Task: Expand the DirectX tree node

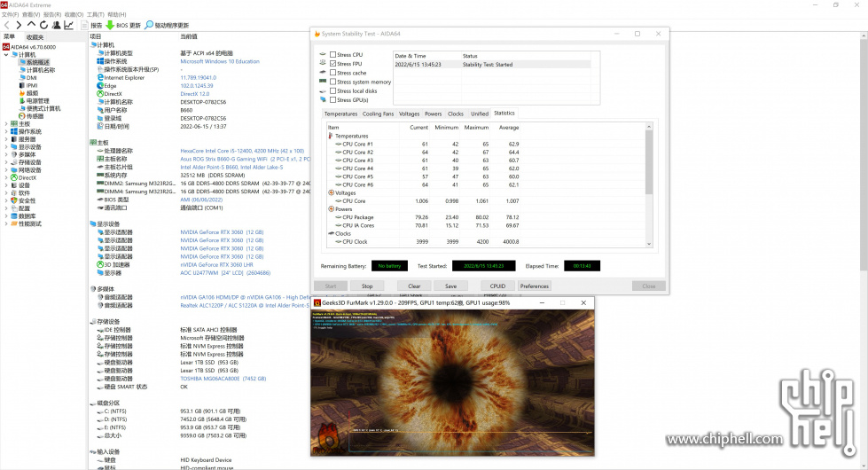Action: coord(6,177)
